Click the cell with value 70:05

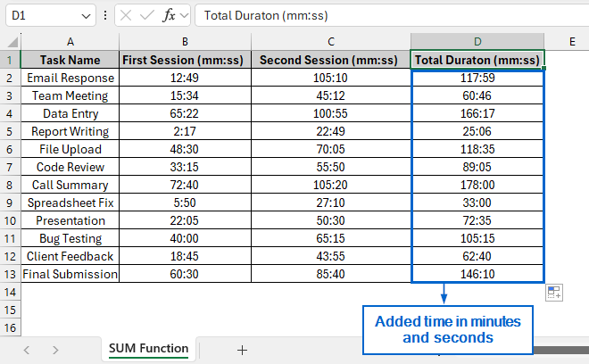330,149
